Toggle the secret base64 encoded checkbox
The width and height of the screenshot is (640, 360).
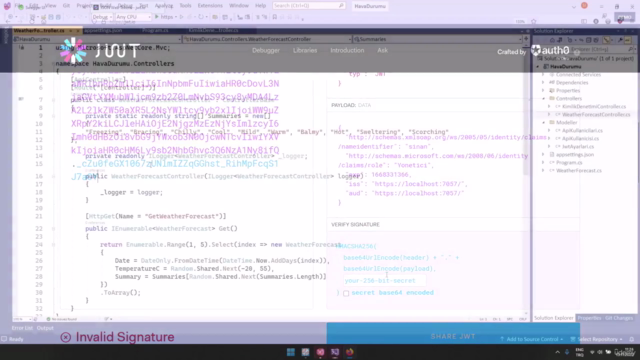[346, 293]
